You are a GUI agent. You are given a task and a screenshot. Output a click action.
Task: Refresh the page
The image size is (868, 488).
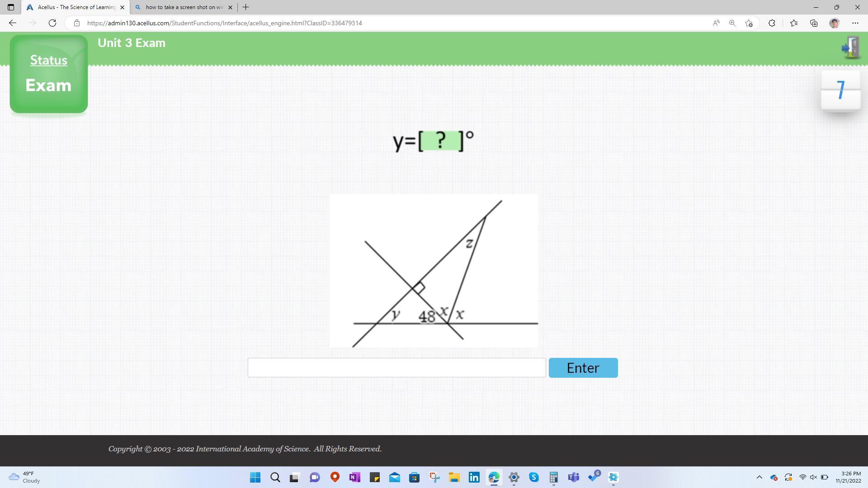[x=52, y=23]
